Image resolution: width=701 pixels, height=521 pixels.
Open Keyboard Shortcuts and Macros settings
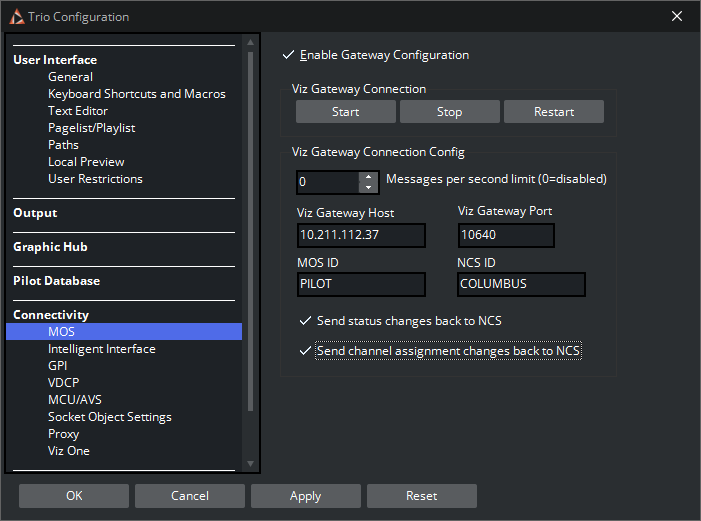[x=136, y=94]
